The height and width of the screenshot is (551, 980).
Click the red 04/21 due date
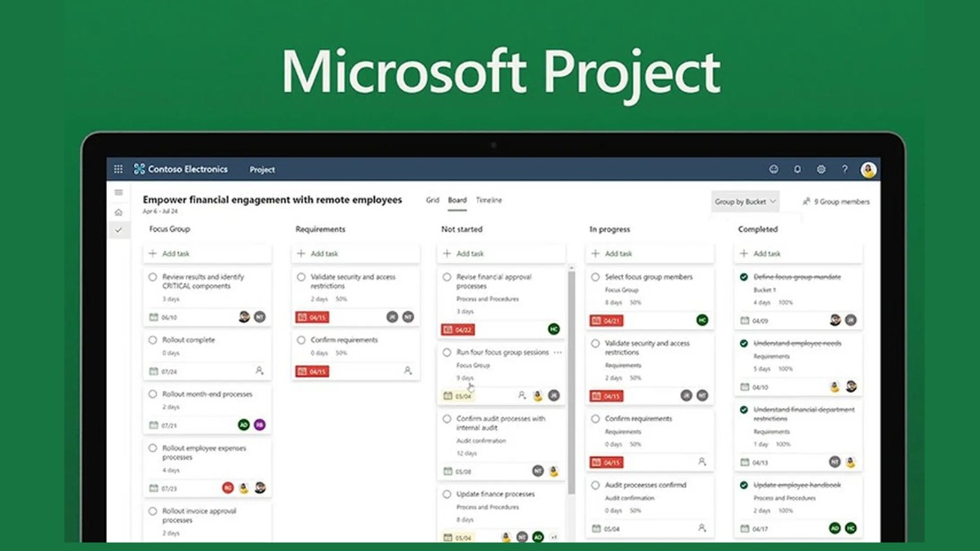tap(606, 321)
